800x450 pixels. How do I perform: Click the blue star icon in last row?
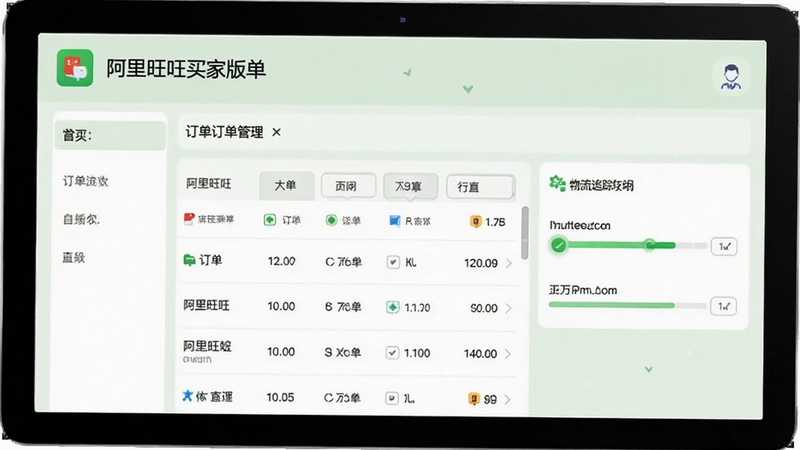187,395
